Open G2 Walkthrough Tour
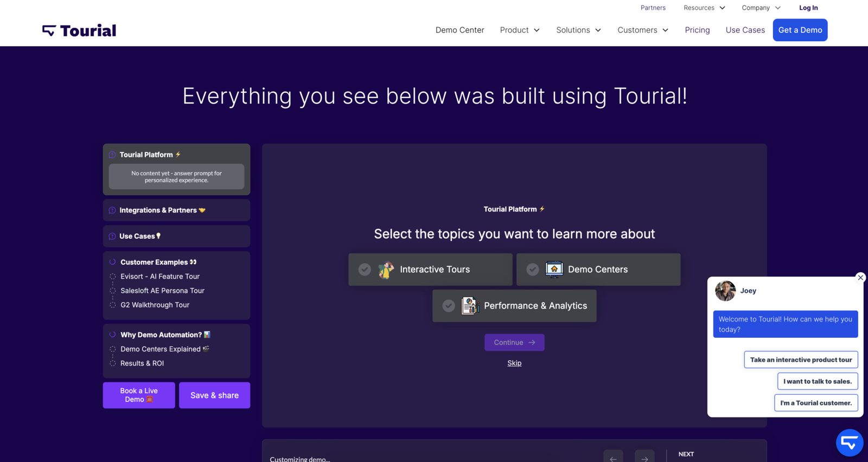Image resolution: width=868 pixels, height=462 pixels. (x=155, y=305)
